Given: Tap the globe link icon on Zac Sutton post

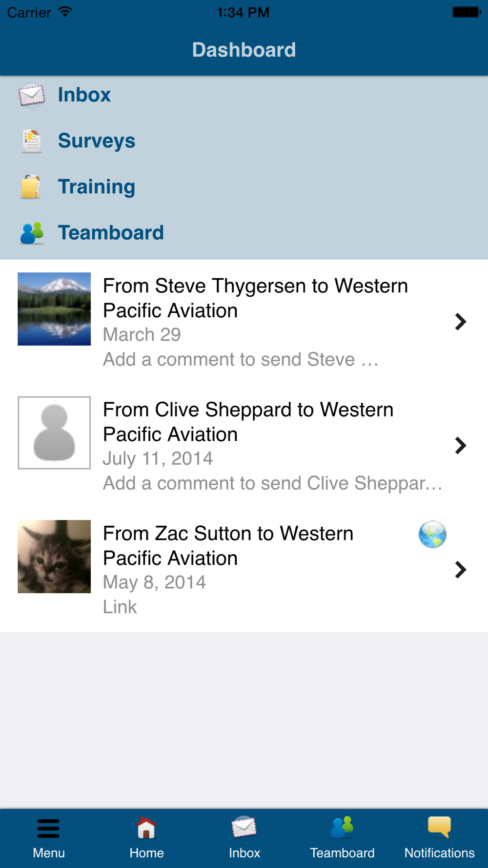Looking at the screenshot, I should point(432,535).
